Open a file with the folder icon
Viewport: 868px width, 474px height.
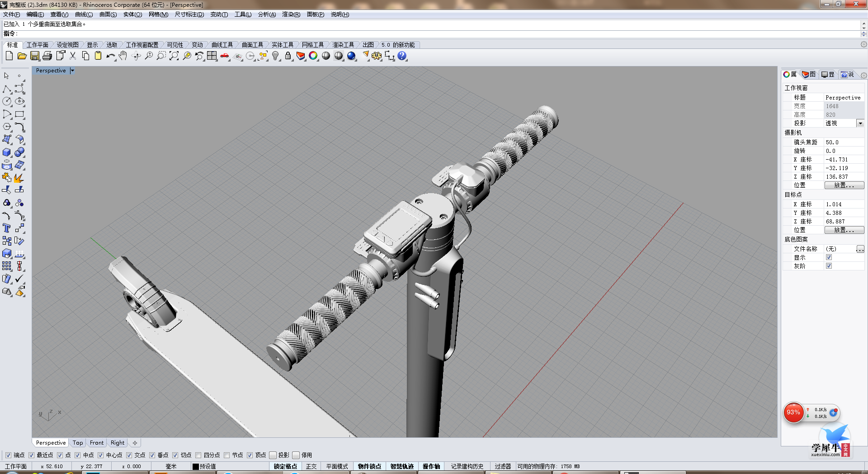tap(22, 56)
